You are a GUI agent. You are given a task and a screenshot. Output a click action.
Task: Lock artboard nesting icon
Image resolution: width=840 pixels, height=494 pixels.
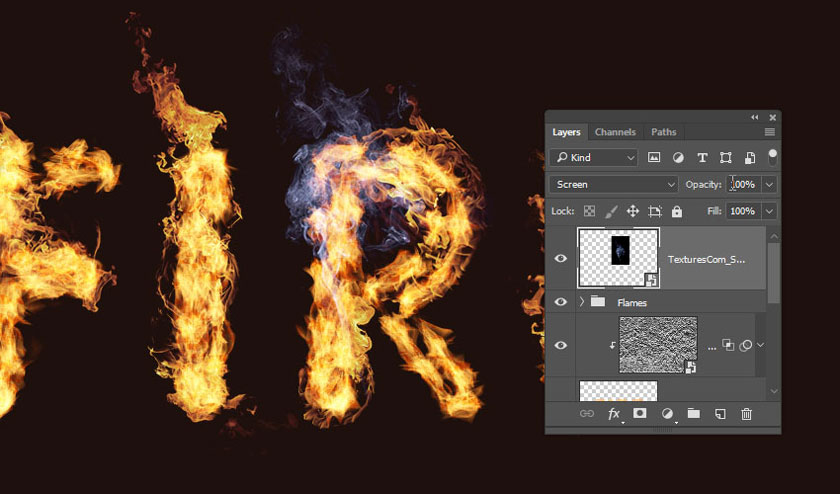(x=655, y=211)
